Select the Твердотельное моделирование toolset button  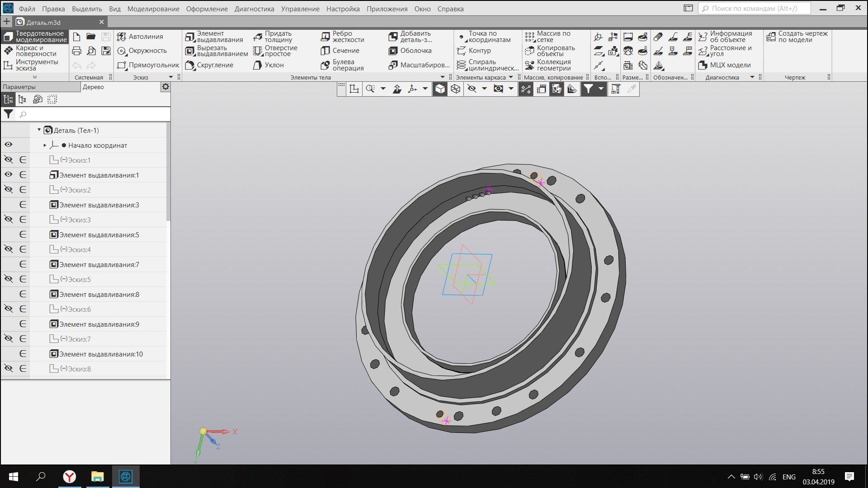[x=35, y=37]
